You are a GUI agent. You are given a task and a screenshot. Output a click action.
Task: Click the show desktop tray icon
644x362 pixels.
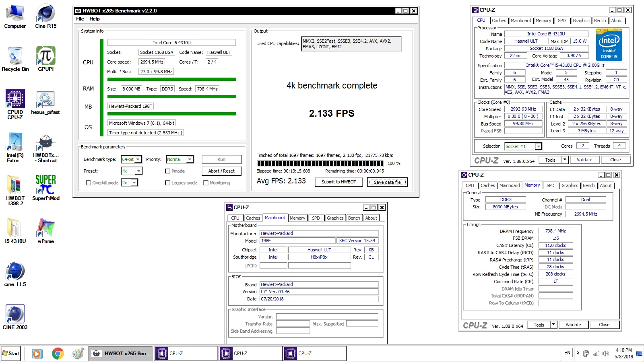point(639,354)
